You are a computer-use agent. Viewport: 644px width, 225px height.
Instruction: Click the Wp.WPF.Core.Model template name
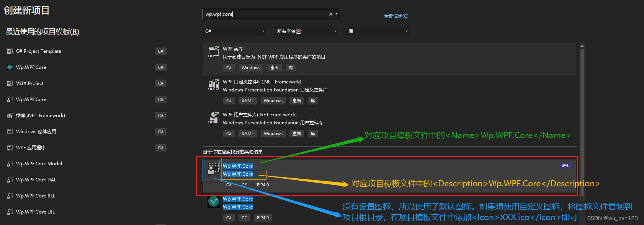coord(39,164)
